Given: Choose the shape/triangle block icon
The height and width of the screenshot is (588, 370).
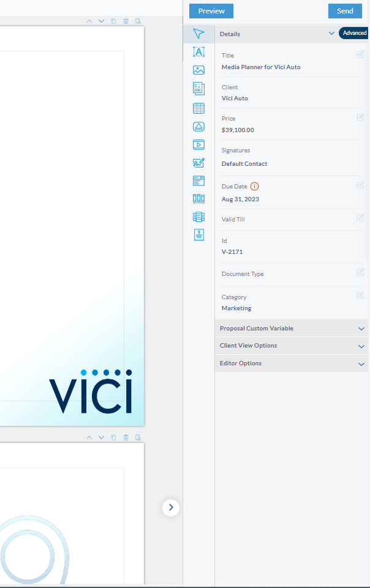Looking at the screenshot, I should pyautogui.click(x=198, y=127).
